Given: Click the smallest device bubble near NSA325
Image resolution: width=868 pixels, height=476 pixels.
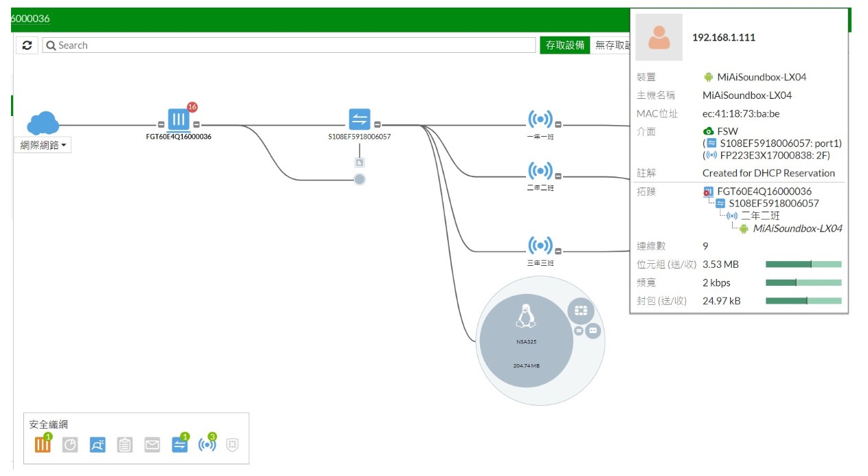Looking at the screenshot, I should (x=579, y=331).
